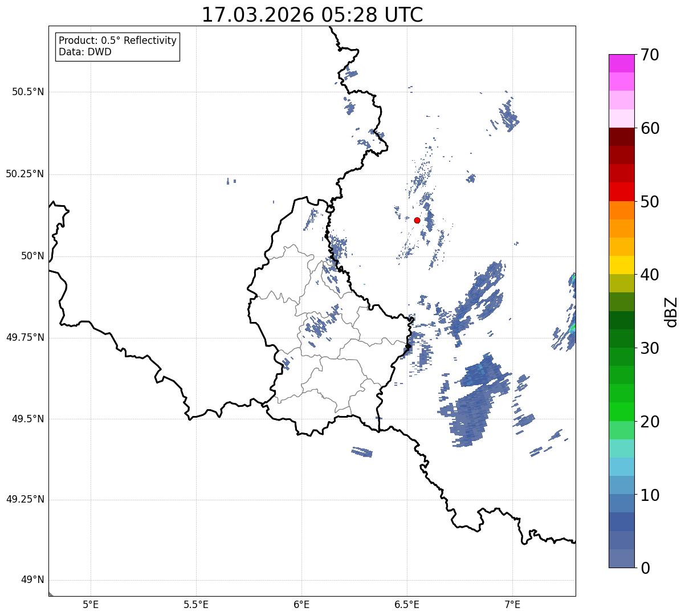Click the 'Product: 0.5° Reflectivity' label
Viewport: 685px width, 616px height.
coord(117,40)
